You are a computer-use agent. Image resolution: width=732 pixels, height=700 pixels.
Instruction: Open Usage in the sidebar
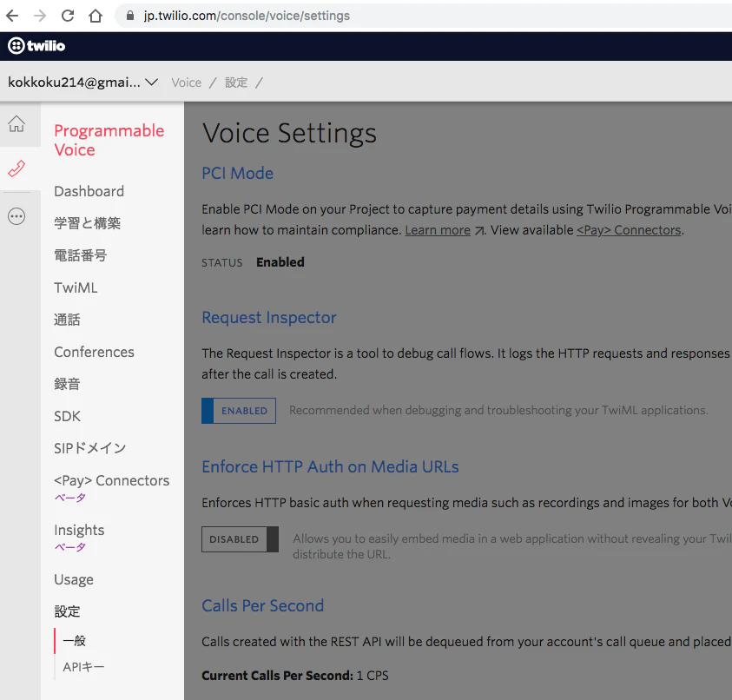pyautogui.click(x=74, y=579)
